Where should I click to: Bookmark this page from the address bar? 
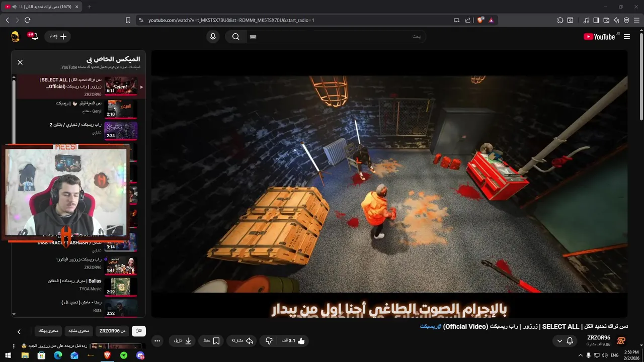128,20
